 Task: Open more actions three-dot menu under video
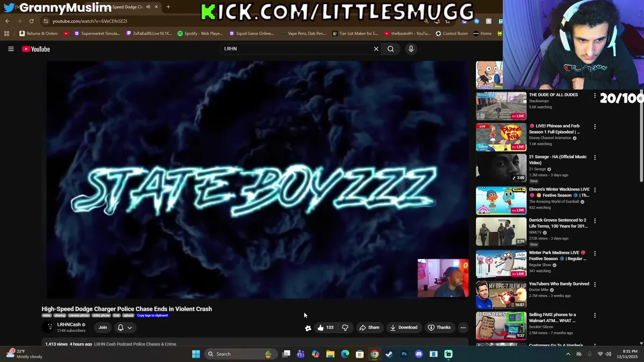click(x=463, y=327)
